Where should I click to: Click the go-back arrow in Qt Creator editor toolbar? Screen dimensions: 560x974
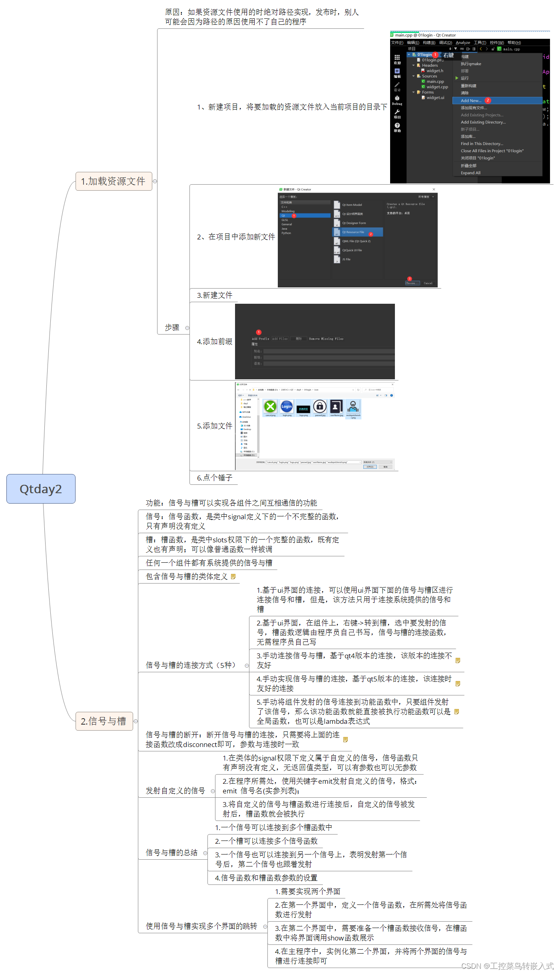pos(481,49)
